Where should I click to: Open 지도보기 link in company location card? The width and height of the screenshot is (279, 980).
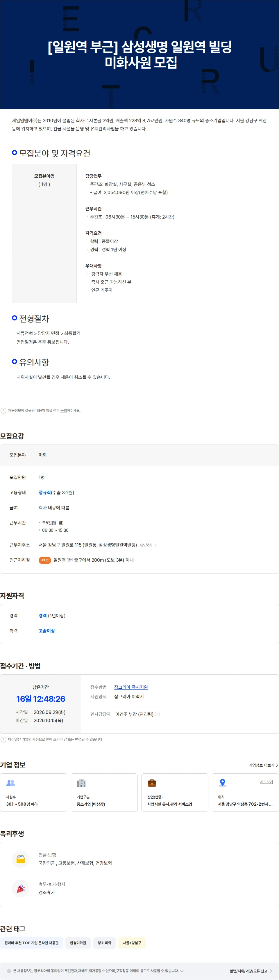point(266,782)
